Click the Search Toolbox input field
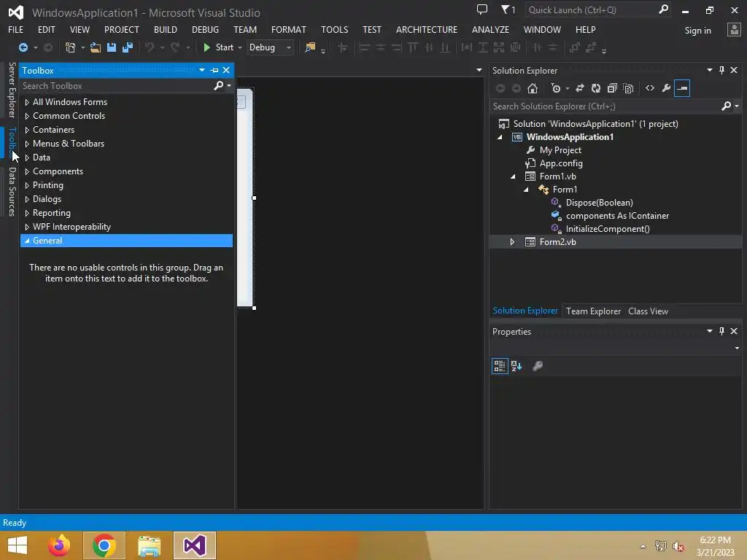This screenshot has height=560, width=747. click(116, 86)
